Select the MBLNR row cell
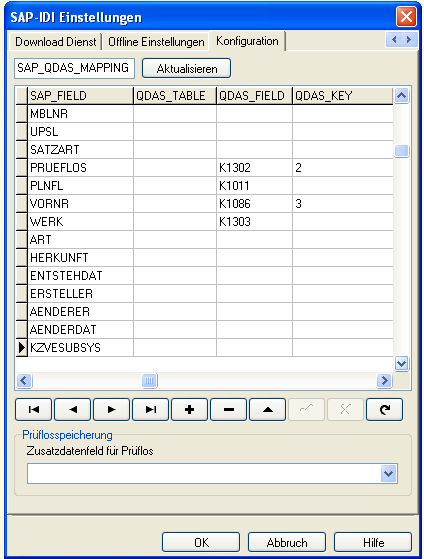 pos(80,114)
